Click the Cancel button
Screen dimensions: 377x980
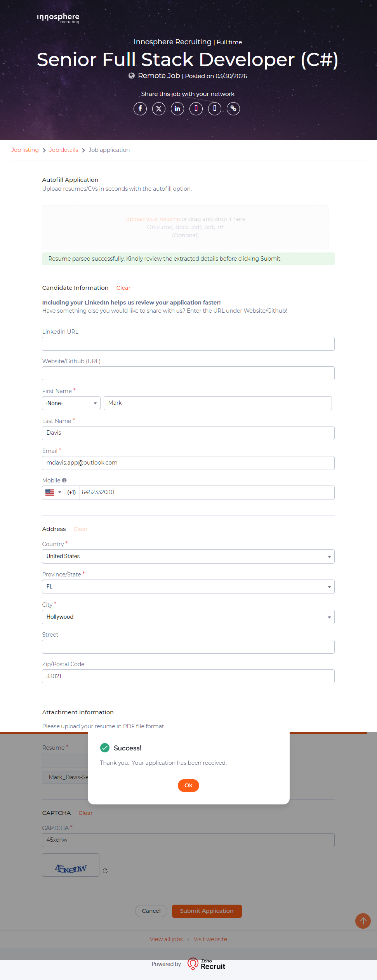click(151, 911)
